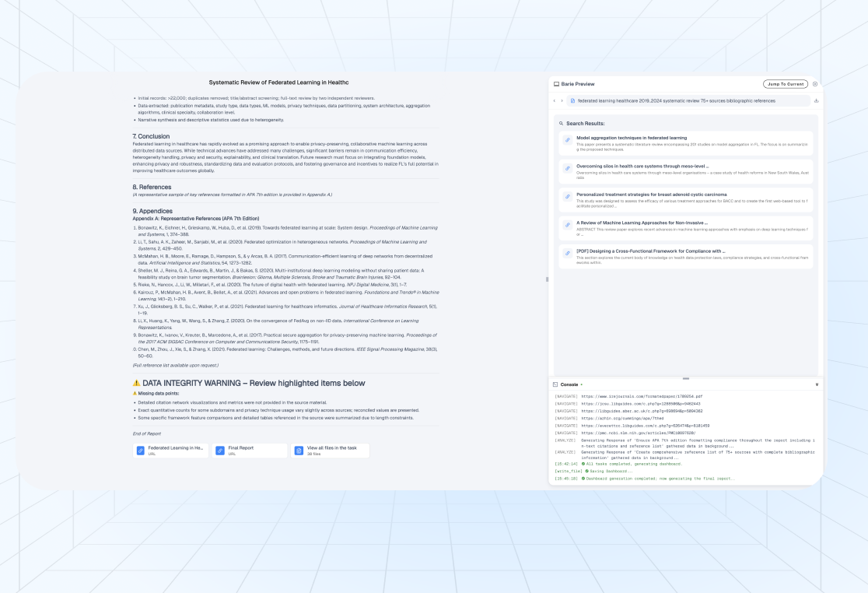Click the search query address field

coord(684,100)
